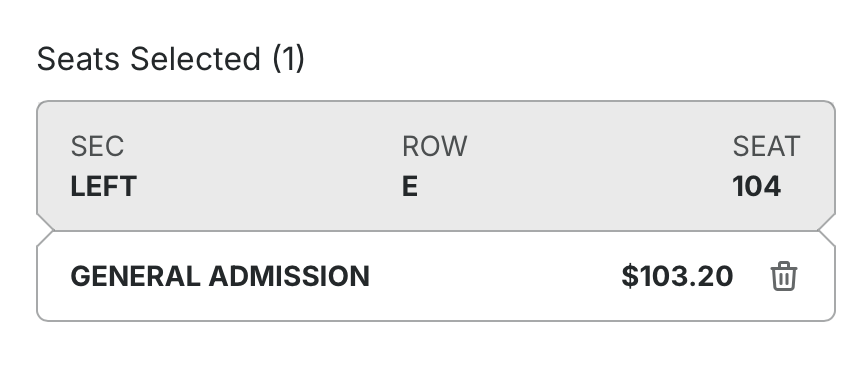Click the ticket's right edge notch

tap(827, 231)
